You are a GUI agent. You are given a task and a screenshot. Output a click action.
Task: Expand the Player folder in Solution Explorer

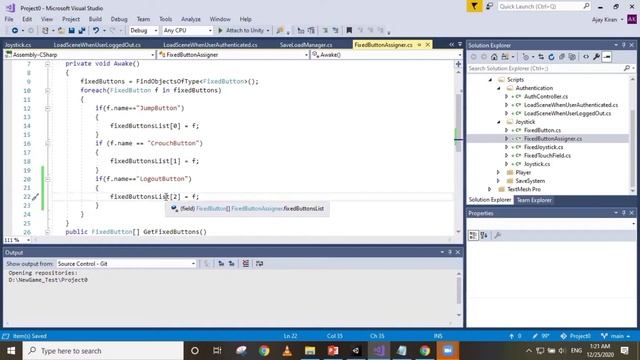(x=498, y=172)
